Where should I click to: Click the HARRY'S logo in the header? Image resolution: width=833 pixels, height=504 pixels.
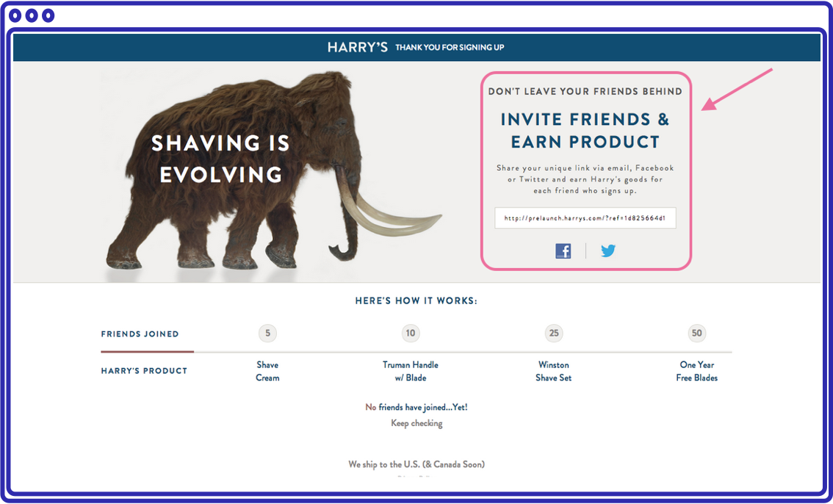tap(358, 47)
